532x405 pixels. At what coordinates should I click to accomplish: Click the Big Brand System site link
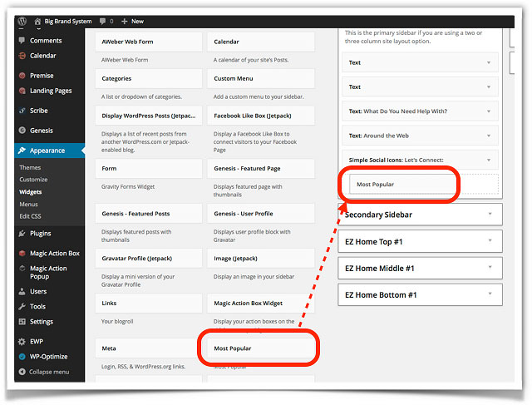pyautogui.click(x=68, y=21)
